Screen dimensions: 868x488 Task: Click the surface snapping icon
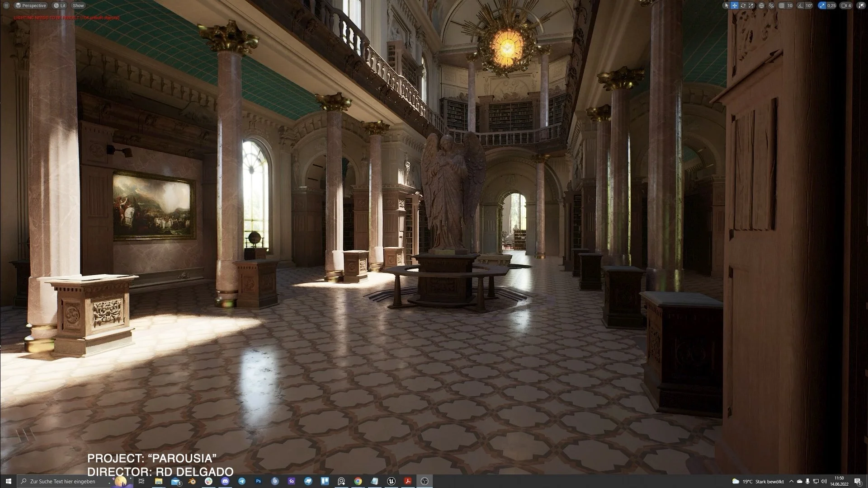[x=771, y=5]
